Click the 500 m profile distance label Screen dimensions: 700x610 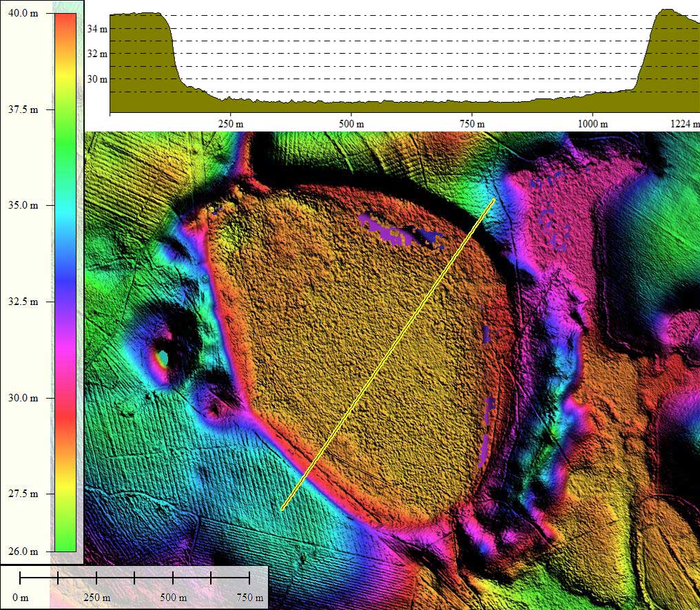351,124
